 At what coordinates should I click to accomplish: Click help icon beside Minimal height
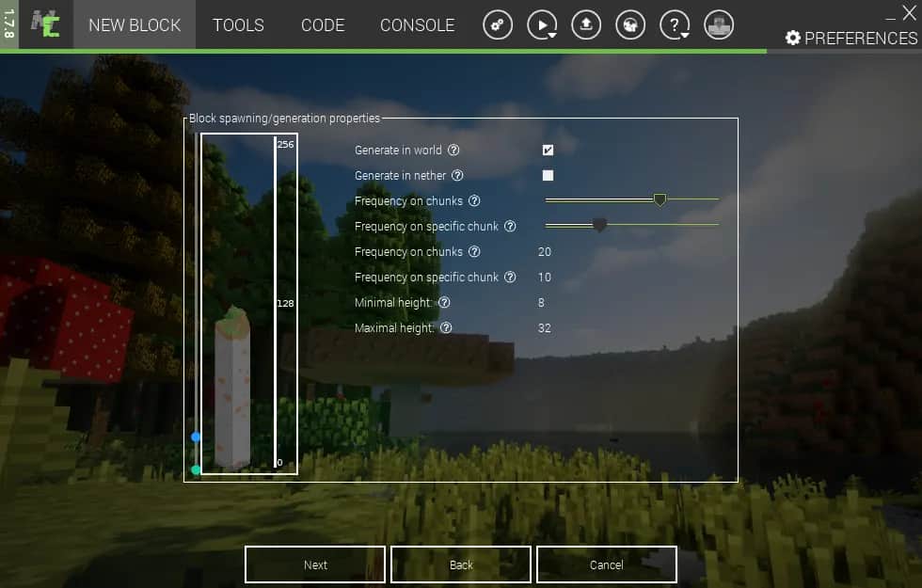[444, 303]
